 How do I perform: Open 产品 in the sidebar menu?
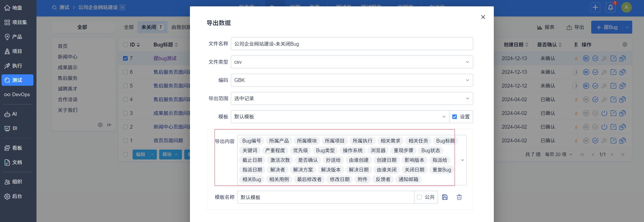pyautogui.click(x=17, y=37)
